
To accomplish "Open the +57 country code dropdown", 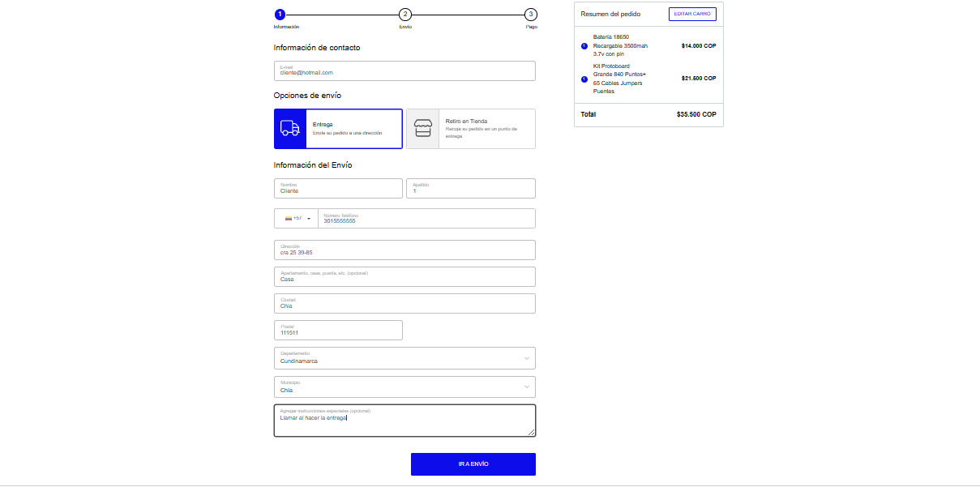I will click(297, 218).
